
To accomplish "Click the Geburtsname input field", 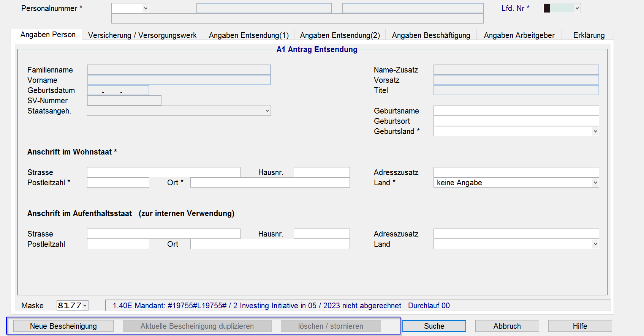I will point(516,111).
